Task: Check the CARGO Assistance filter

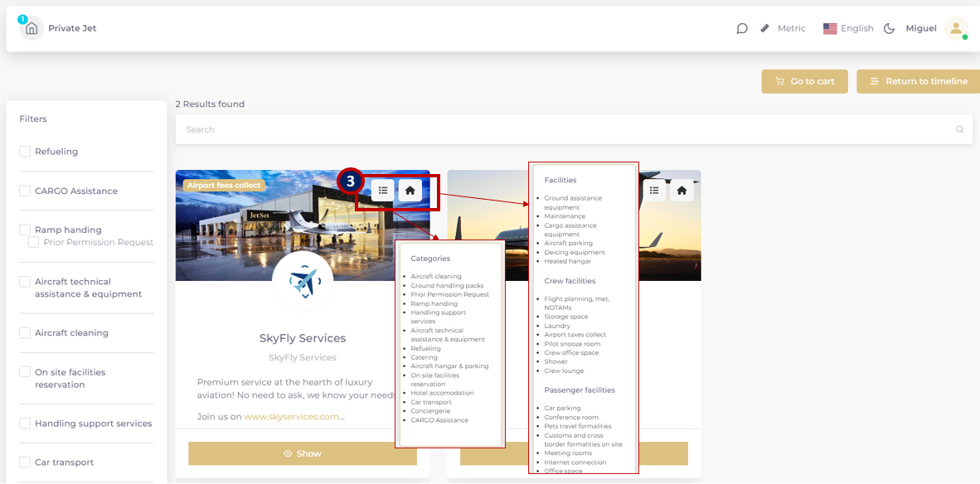Action: click(25, 191)
